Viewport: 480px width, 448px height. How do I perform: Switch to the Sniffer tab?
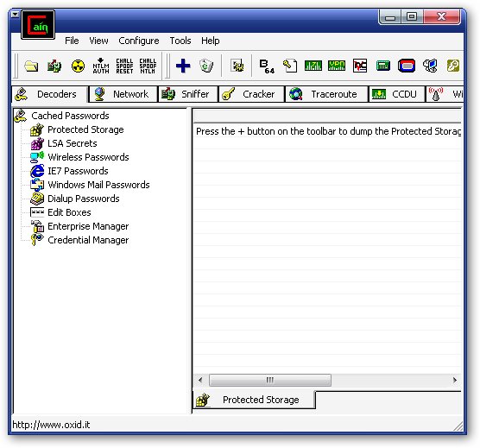coord(188,94)
